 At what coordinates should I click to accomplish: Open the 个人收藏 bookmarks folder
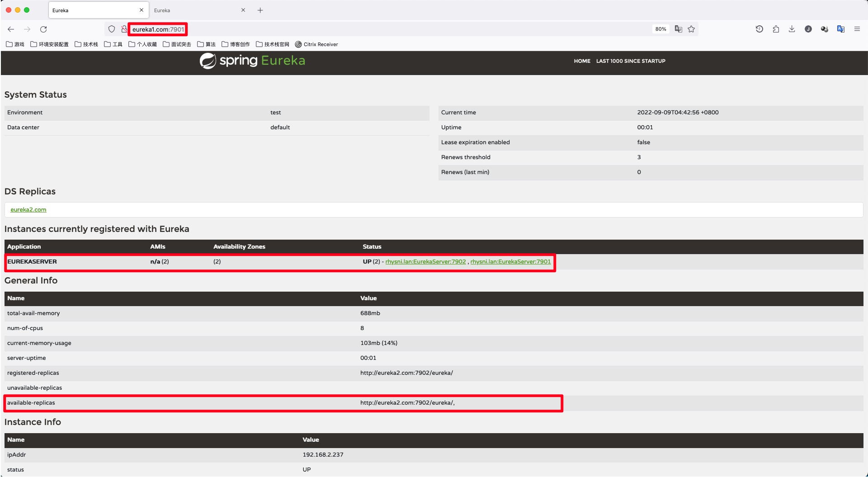[x=143, y=44]
